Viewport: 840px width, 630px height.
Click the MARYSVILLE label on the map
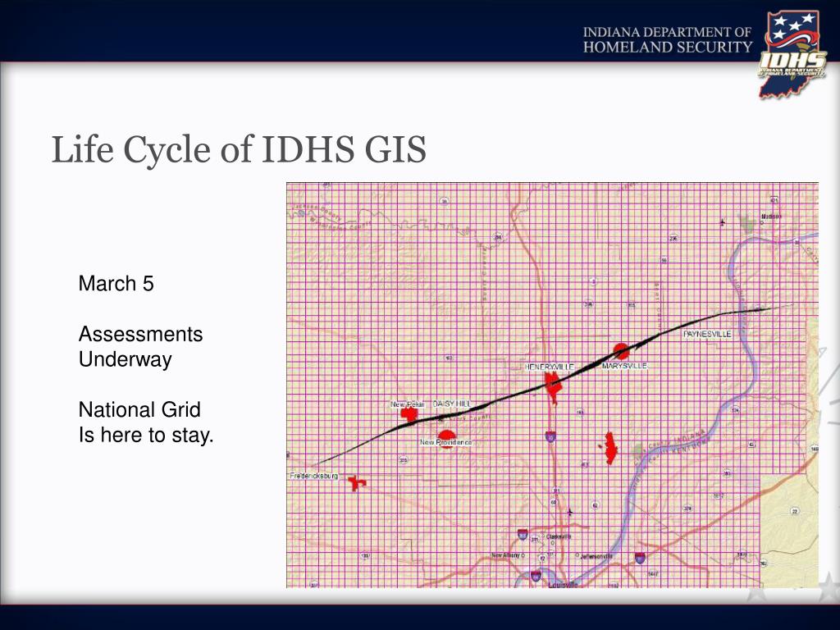click(624, 366)
